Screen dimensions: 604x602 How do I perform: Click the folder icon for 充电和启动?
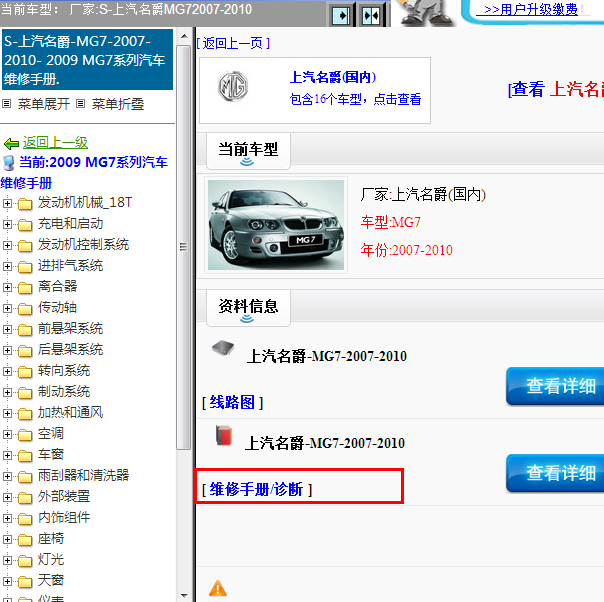[25, 225]
